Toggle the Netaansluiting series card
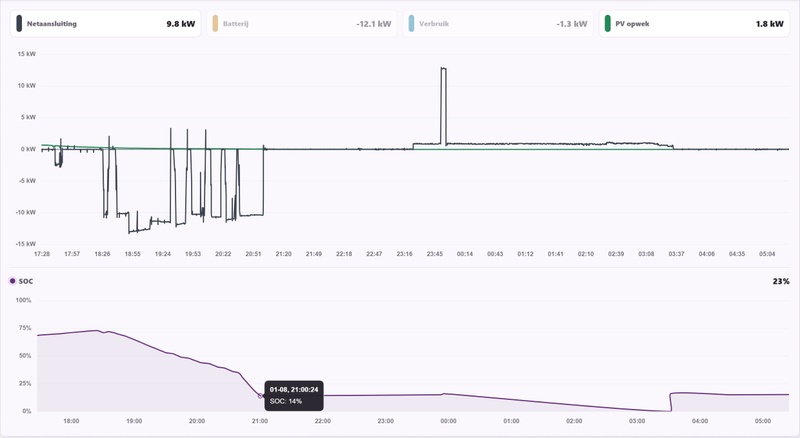800x438 pixels. [105, 23]
